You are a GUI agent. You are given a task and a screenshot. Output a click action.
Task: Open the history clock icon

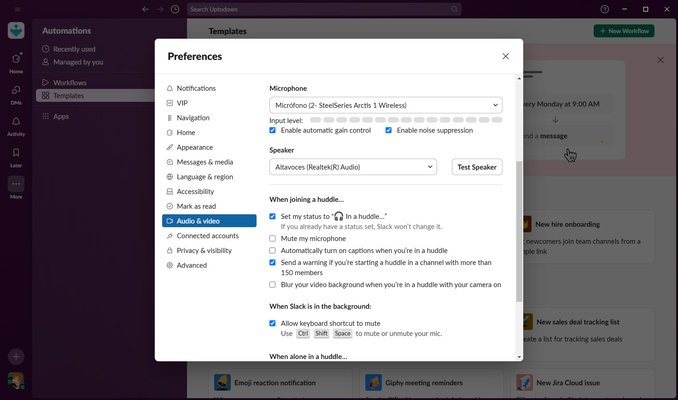[175, 9]
